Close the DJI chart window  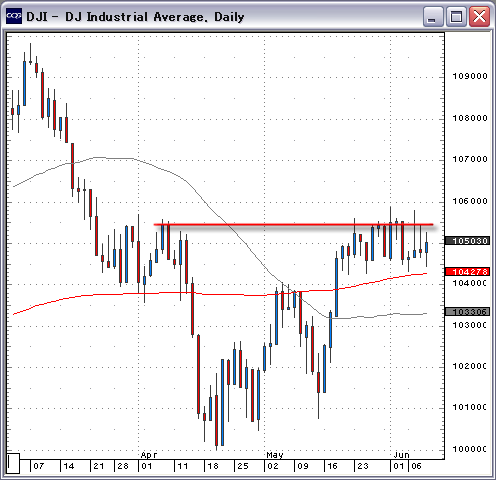[479, 16]
